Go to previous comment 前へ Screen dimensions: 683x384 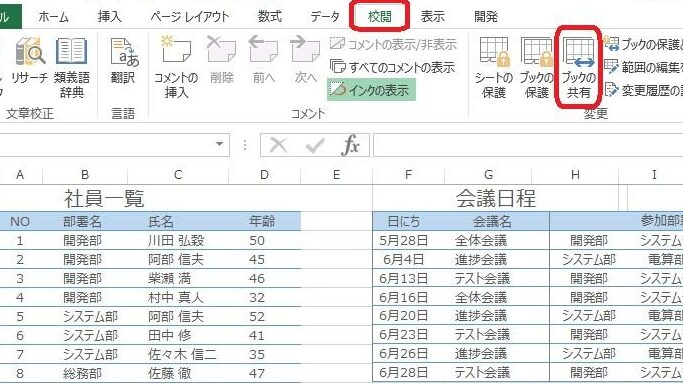pos(264,61)
